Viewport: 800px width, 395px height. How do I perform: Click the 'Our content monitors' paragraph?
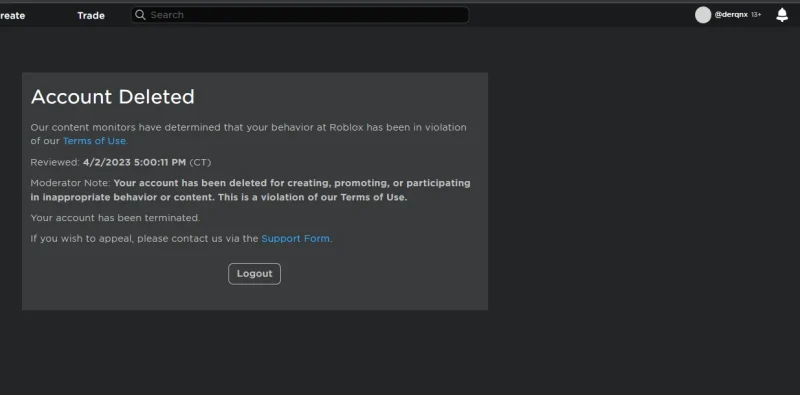point(248,134)
